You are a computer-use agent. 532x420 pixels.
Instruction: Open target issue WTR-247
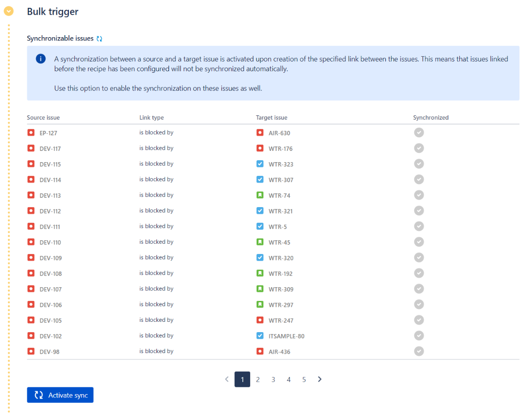coord(281,320)
